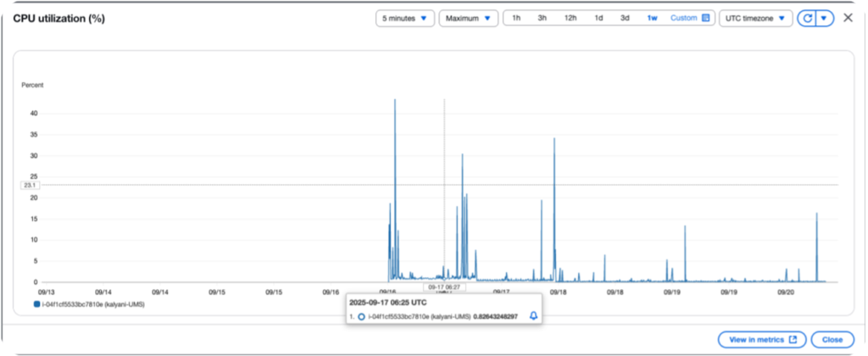Click the tallest CPU spike near 09/16
Screen dimensions: 868x356
point(395,102)
